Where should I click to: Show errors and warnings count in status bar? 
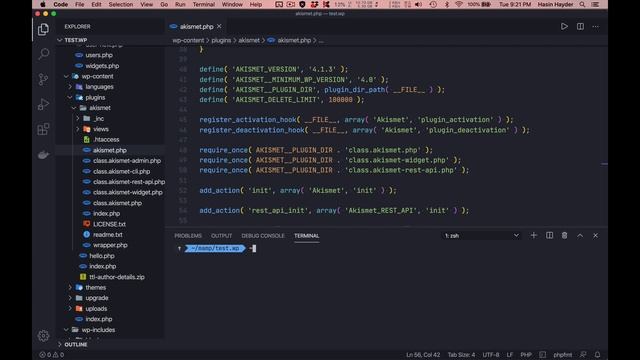51,355
